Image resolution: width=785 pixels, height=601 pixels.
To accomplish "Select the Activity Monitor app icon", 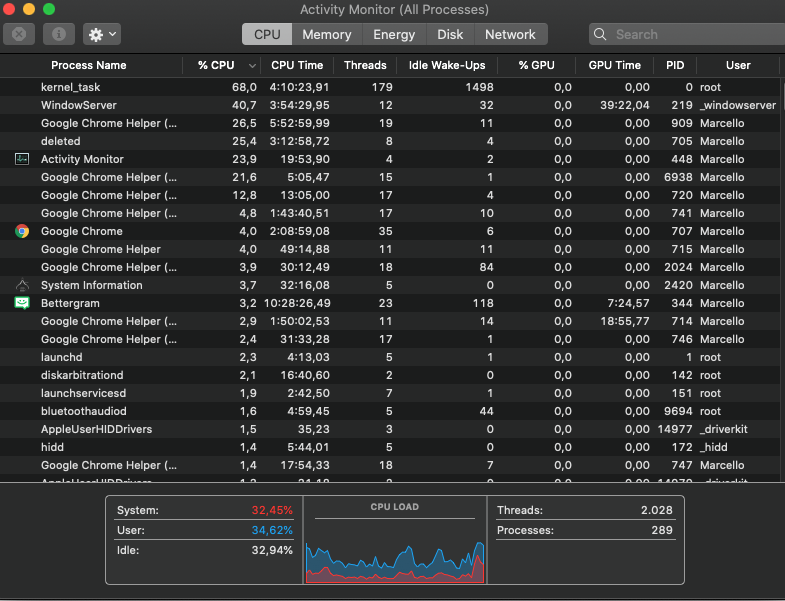I will (x=22, y=159).
